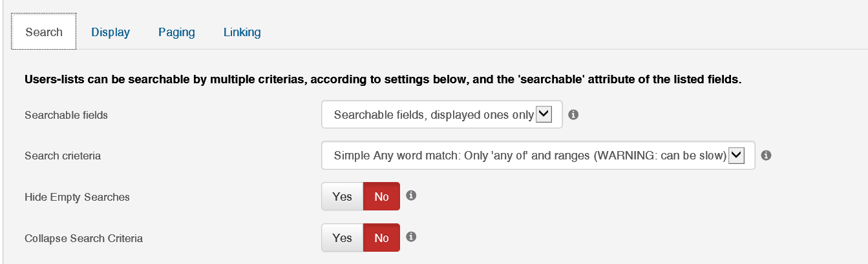The height and width of the screenshot is (264, 868).
Task: Click the Searchable fields label
Action: pos(66,115)
